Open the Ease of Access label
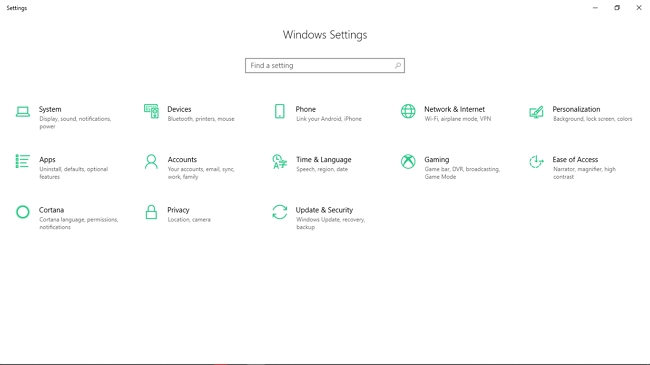Image resolution: width=650 pixels, height=365 pixels. [575, 160]
